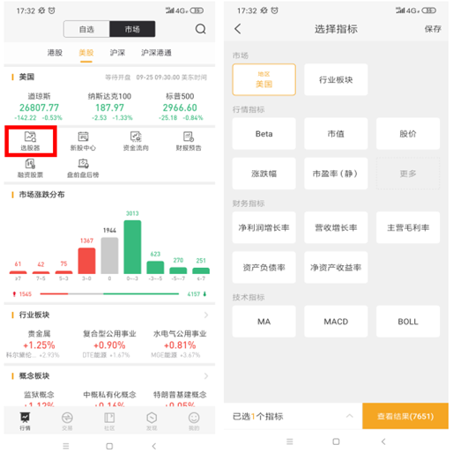Viewport: 476px width, 467px height.
Task: Open the 选股器 stock screener icon
Action: tap(30, 141)
